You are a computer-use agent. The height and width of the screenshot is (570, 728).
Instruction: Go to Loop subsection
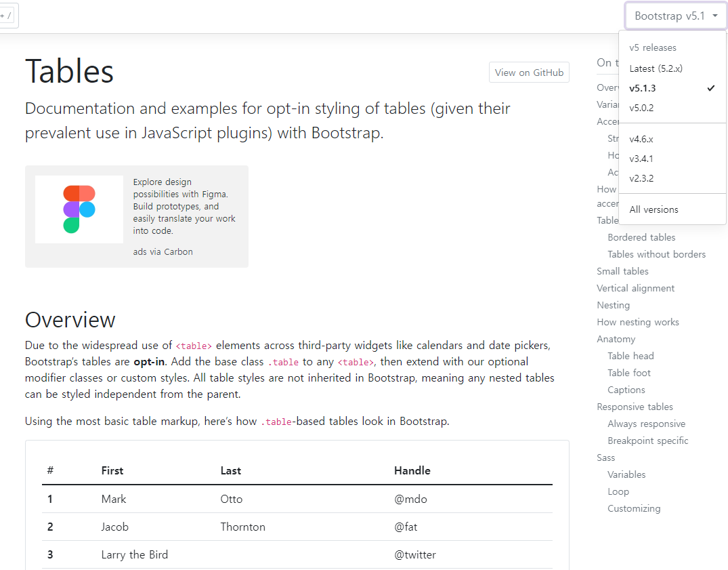pos(618,491)
